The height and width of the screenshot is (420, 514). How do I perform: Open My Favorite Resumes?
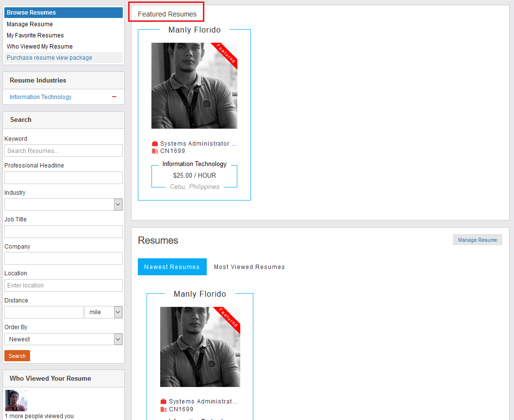click(35, 35)
